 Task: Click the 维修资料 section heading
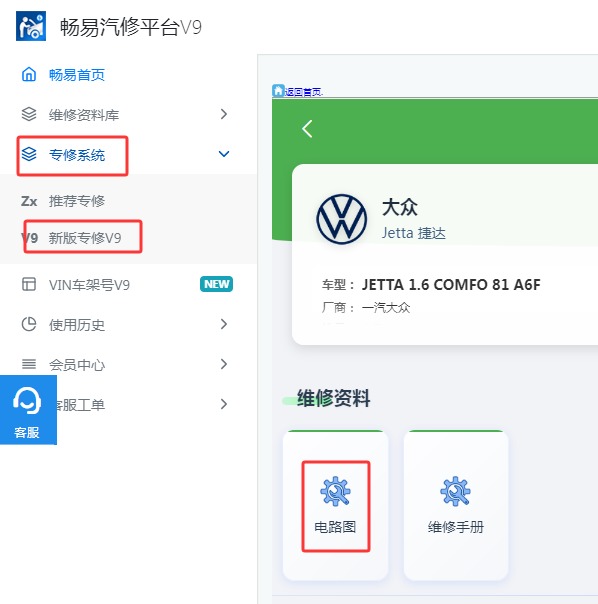tap(334, 398)
